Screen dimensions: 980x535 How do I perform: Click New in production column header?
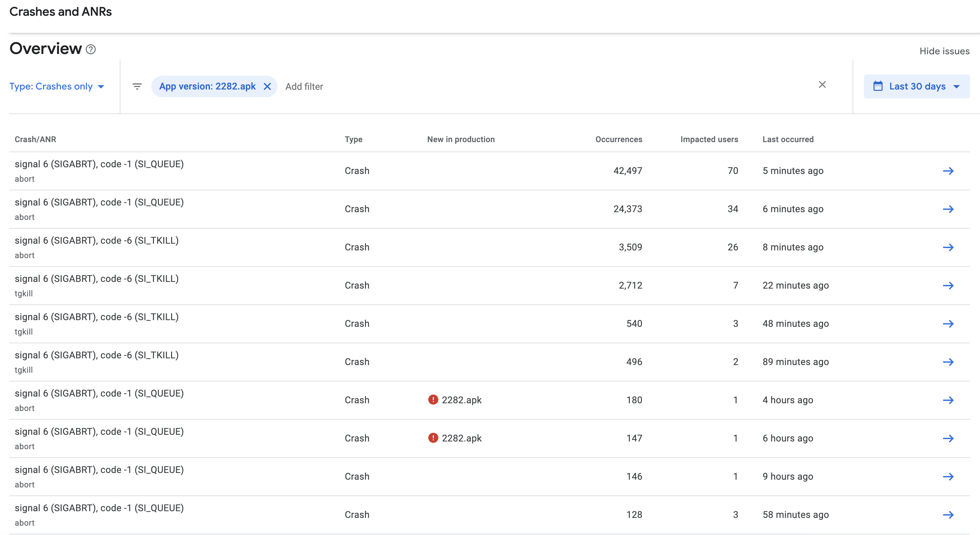point(461,139)
